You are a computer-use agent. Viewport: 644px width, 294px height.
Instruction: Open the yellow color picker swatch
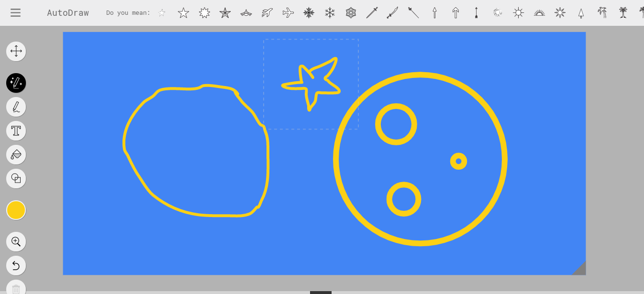pyautogui.click(x=16, y=210)
